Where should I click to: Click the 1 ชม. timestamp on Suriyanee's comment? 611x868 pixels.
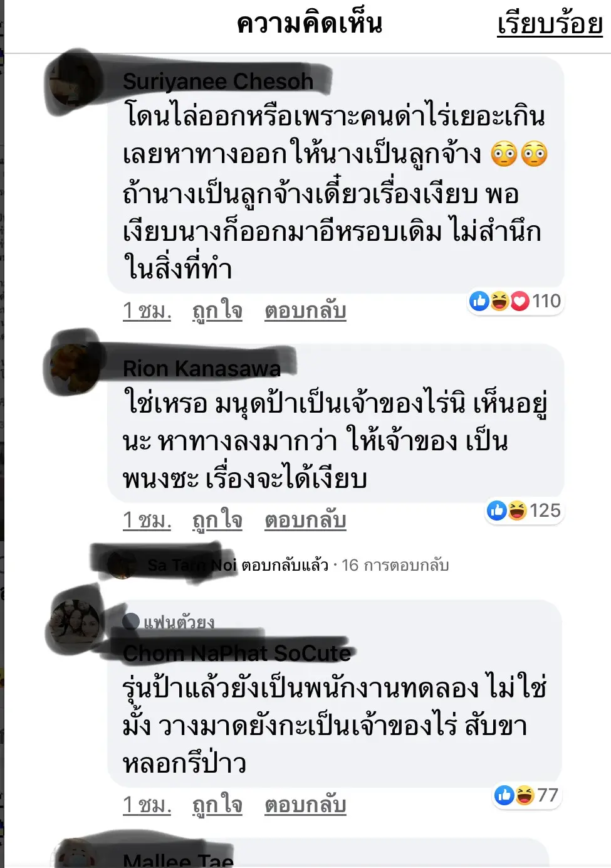(x=147, y=311)
